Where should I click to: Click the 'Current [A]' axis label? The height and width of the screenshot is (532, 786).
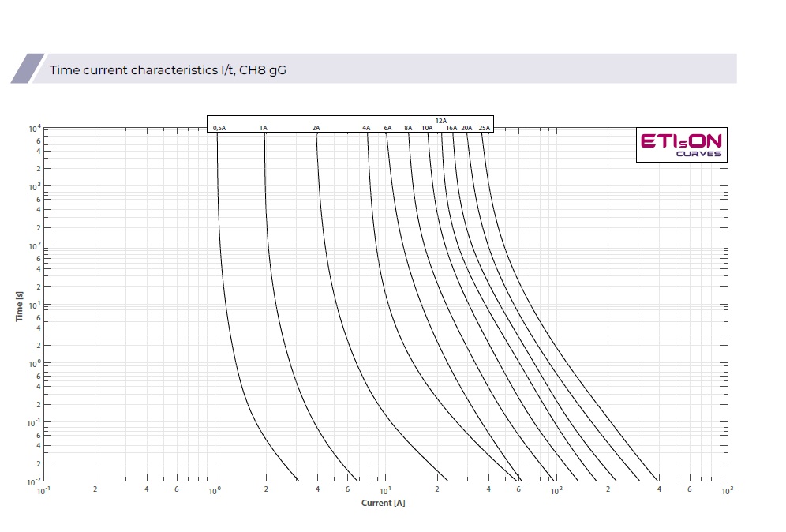(x=384, y=504)
